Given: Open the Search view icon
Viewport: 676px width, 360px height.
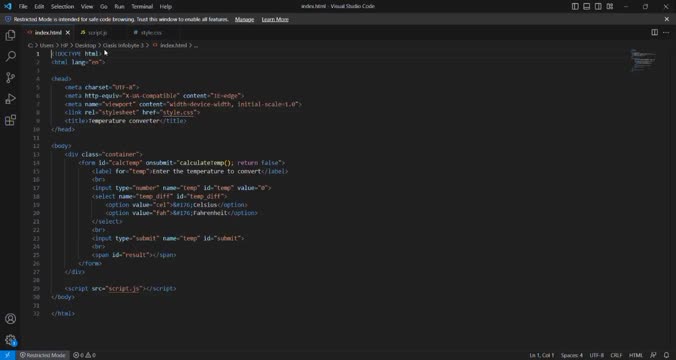Looking at the screenshot, I should 10,56.
